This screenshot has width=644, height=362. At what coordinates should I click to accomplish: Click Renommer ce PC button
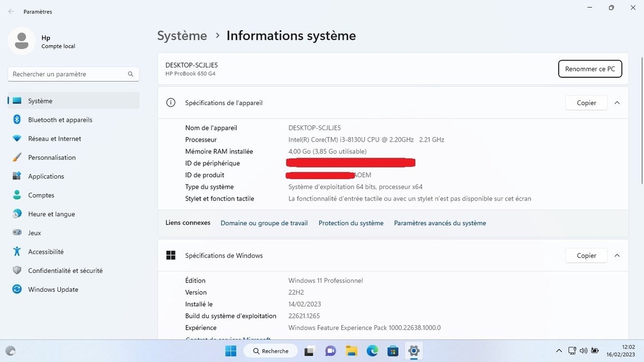coord(590,69)
